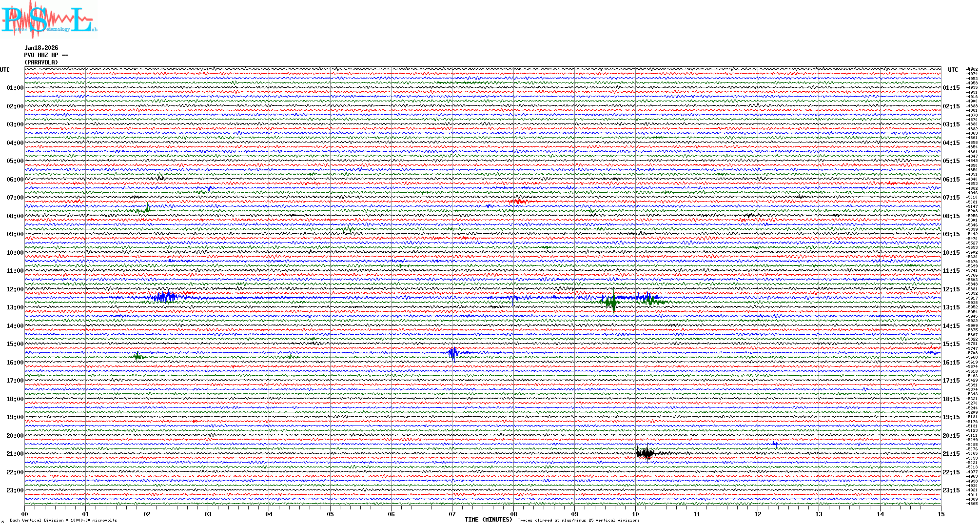The height and width of the screenshot is (527, 980).
Task: Click the 16:15 time label on right
Action: (x=951, y=363)
